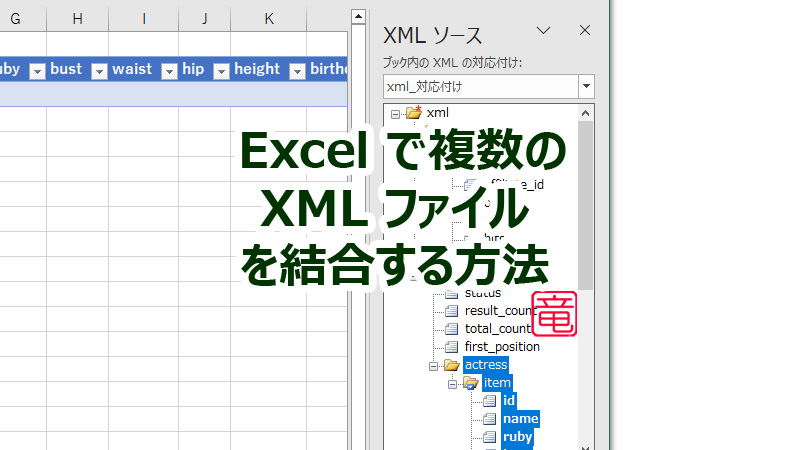Select the actress node label
This screenshot has width=800, height=450.
[x=486, y=365]
